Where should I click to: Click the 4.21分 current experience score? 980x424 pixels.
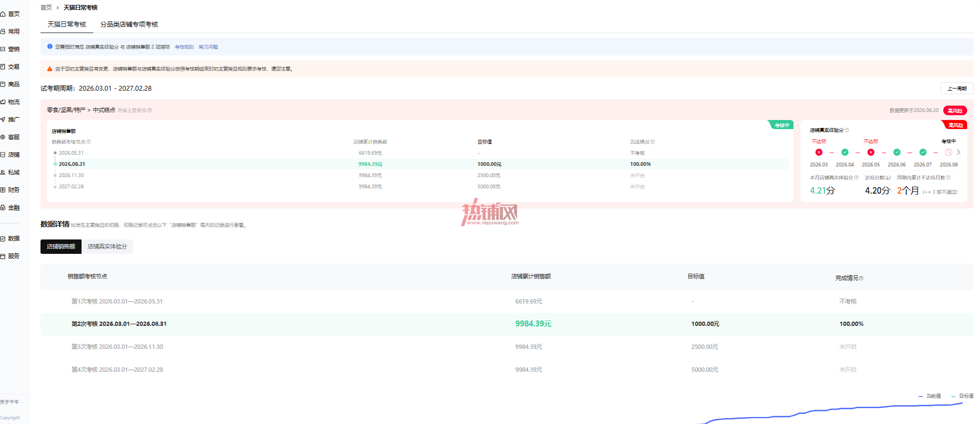[x=822, y=190]
